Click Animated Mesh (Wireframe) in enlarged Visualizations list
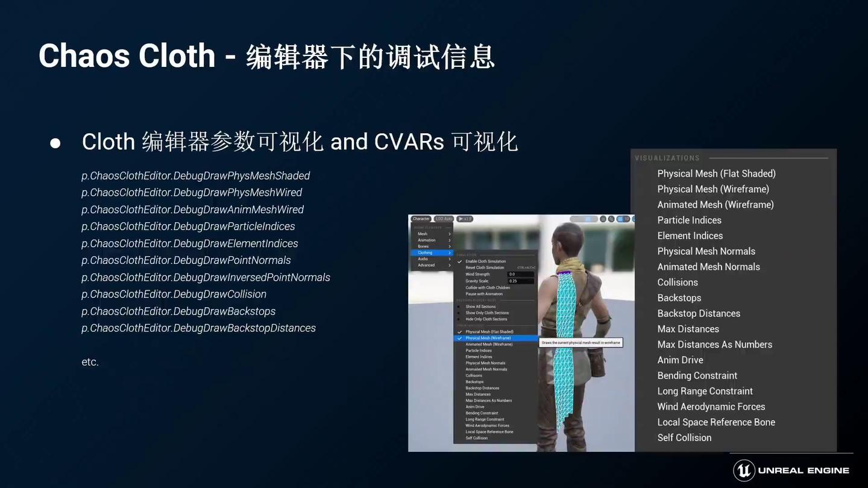Image resolution: width=868 pixels, height=488 pixels. [715, 205]
